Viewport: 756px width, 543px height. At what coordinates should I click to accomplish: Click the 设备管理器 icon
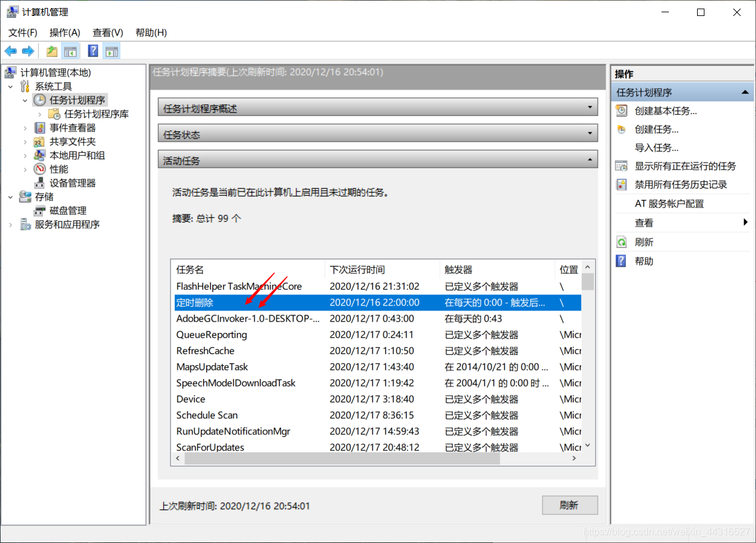click(x=40, y=183)
